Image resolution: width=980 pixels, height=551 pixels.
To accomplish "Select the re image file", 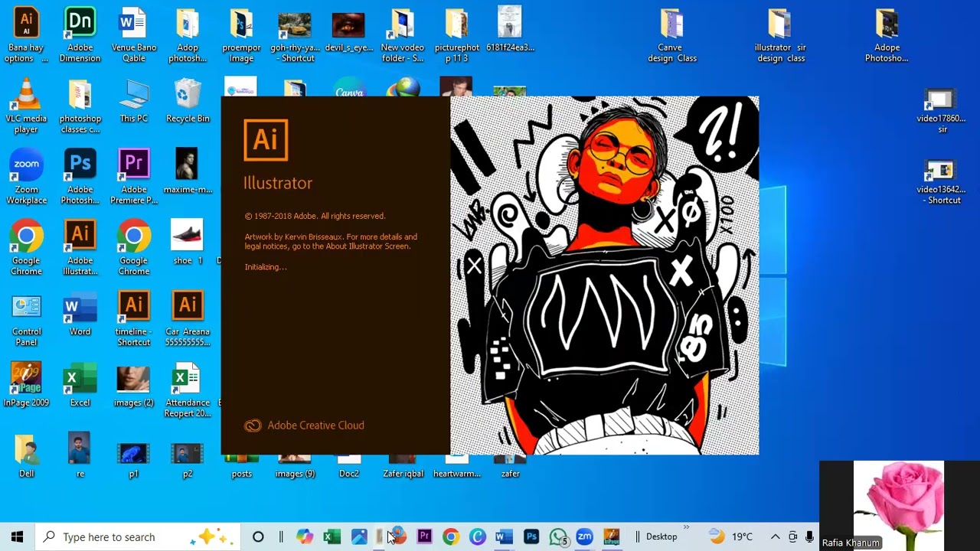I will coord(80,456).
